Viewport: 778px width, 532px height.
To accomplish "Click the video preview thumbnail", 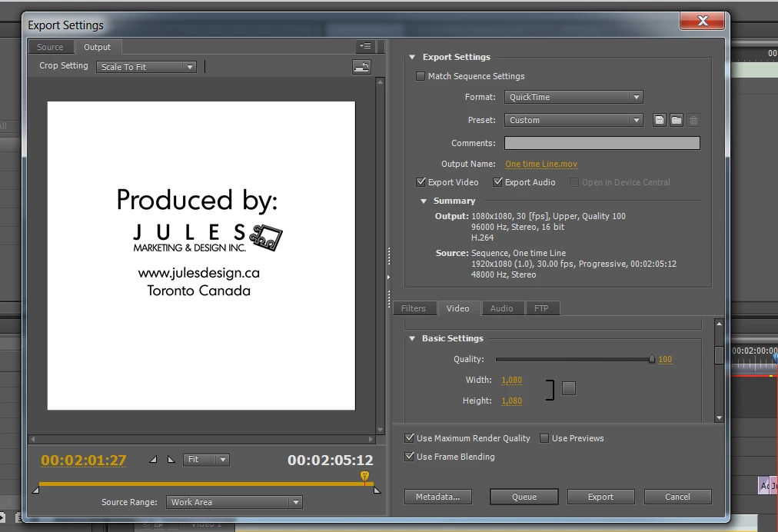I will pyautogui.click(x=201, y=255).
